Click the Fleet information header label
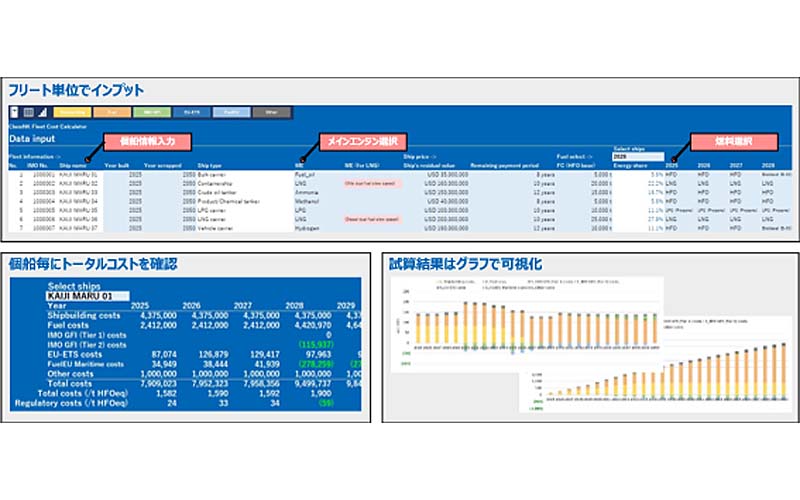Viewport: 800px width, 500px height. point(35,157)
